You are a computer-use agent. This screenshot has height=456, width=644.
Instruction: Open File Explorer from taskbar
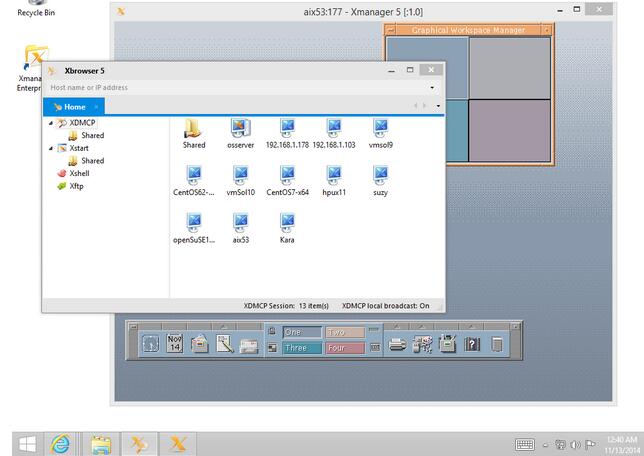coord(101,445)
